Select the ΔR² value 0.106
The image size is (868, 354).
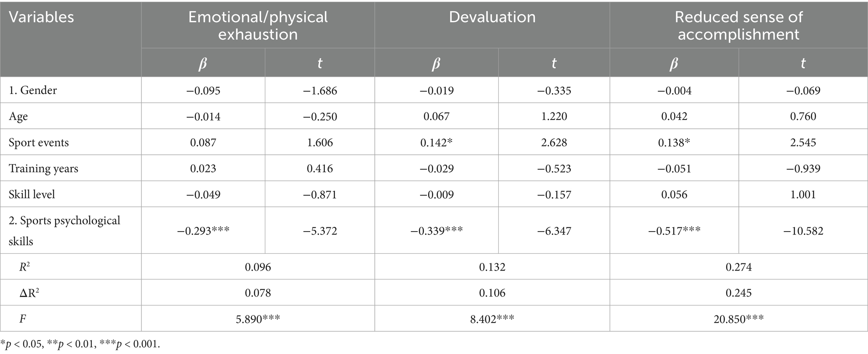point(492,293)
